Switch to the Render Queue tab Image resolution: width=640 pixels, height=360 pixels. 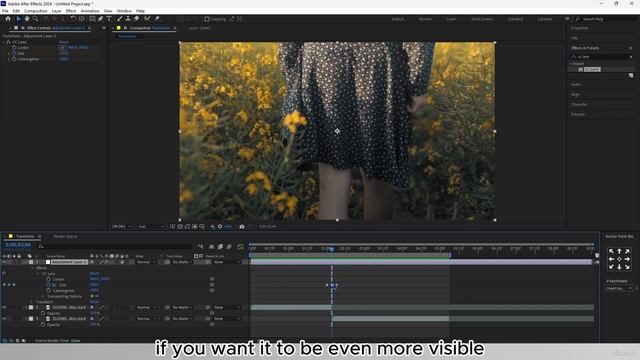coord(65,236)
